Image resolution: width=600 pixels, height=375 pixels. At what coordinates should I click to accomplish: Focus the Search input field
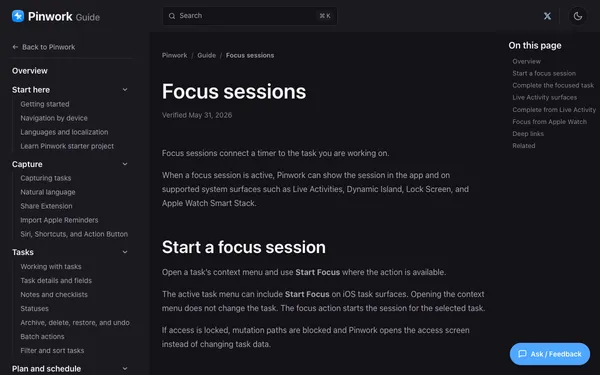click(250, 16)
